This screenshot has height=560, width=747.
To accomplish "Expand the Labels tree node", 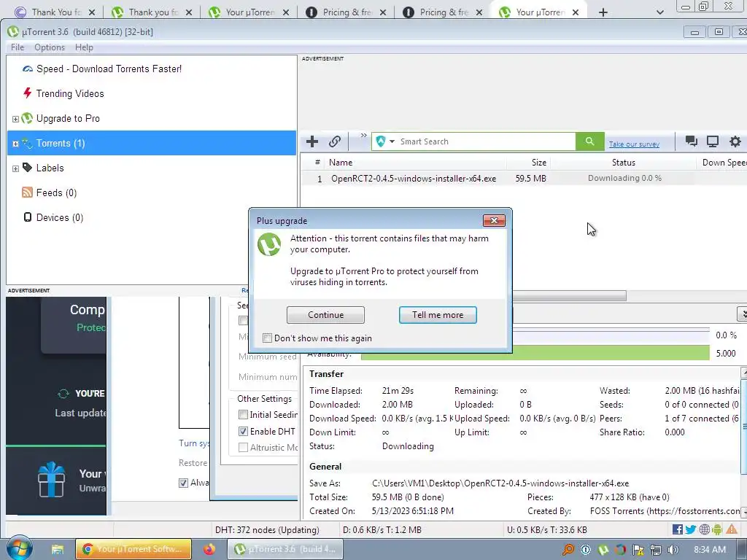I will point(15,168).
